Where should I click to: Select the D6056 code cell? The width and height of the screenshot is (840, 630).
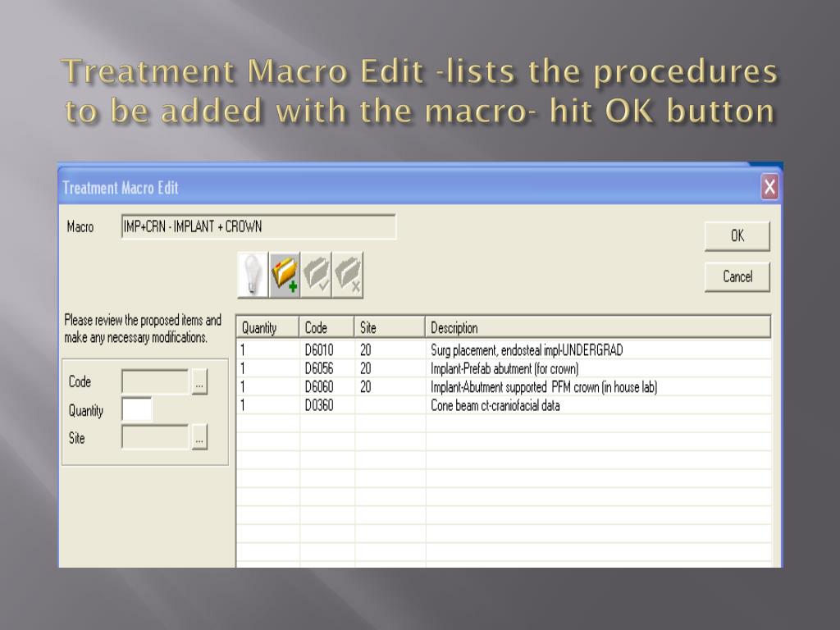click(x=319, y=368)
